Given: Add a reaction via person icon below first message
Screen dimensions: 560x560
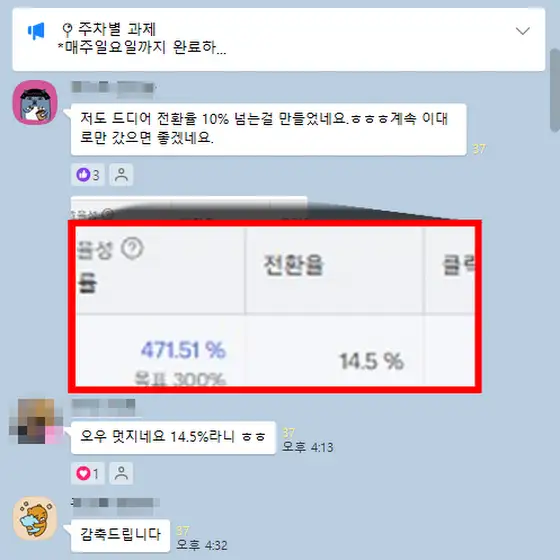Looking at the screenshot, I should pos(121,175).
